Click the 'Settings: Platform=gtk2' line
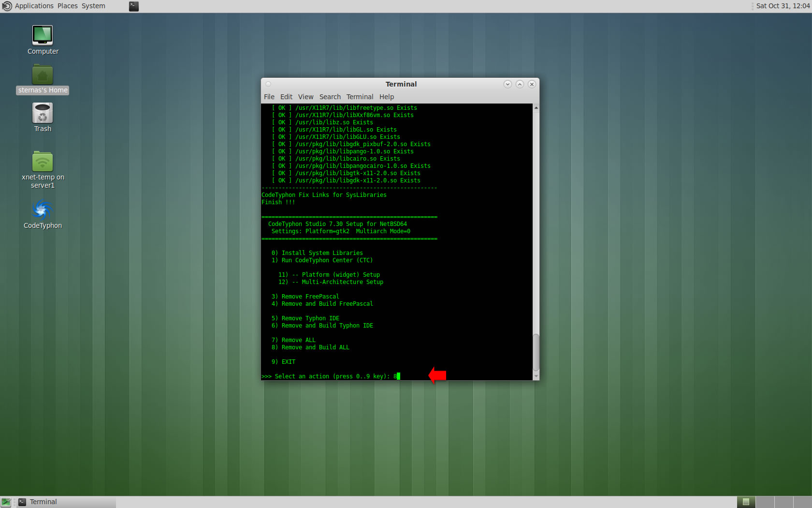Viewport: 812px width, 508px height. point(341,231)
